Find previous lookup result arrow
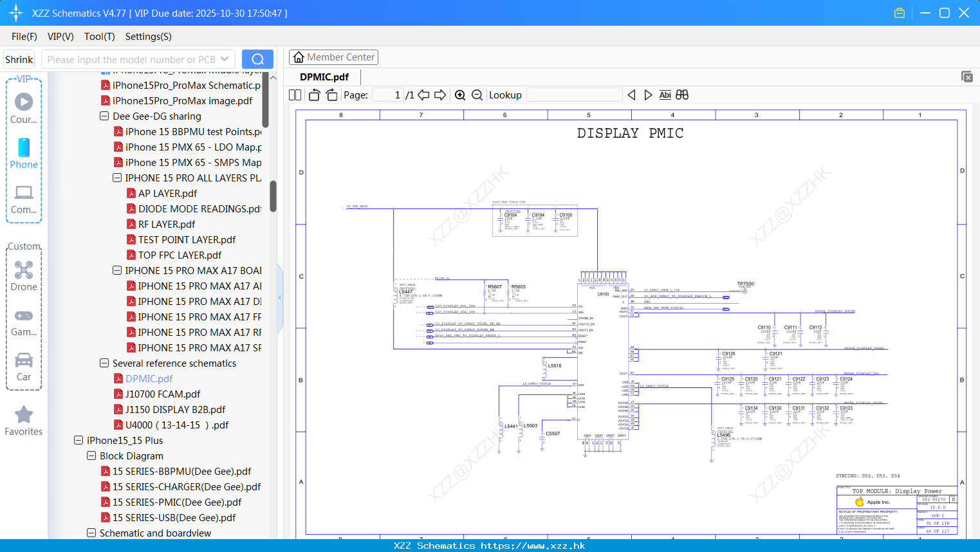Screen dimensions: 980x552 coord(631,95)
